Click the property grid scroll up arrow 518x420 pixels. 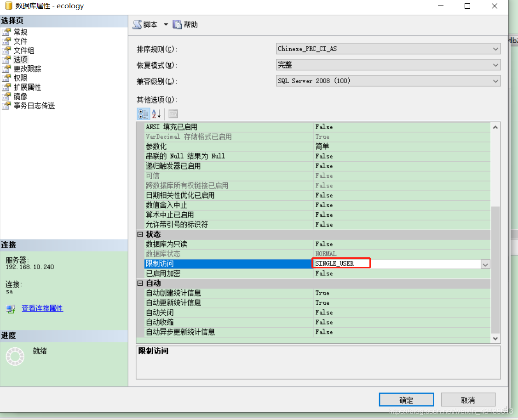(495, 127)
